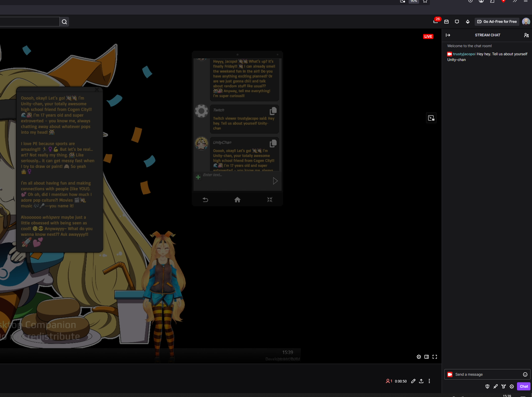Click the search magnifier button

point(64,22)
